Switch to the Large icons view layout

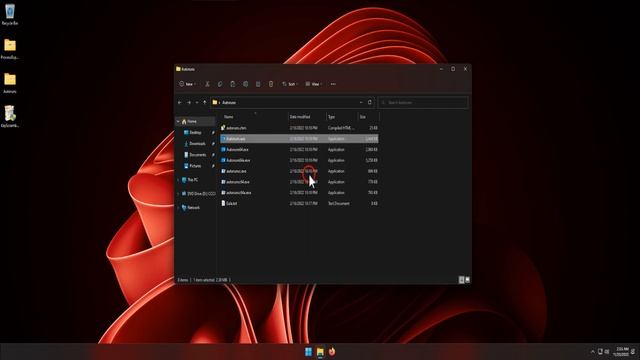[468, 280]
